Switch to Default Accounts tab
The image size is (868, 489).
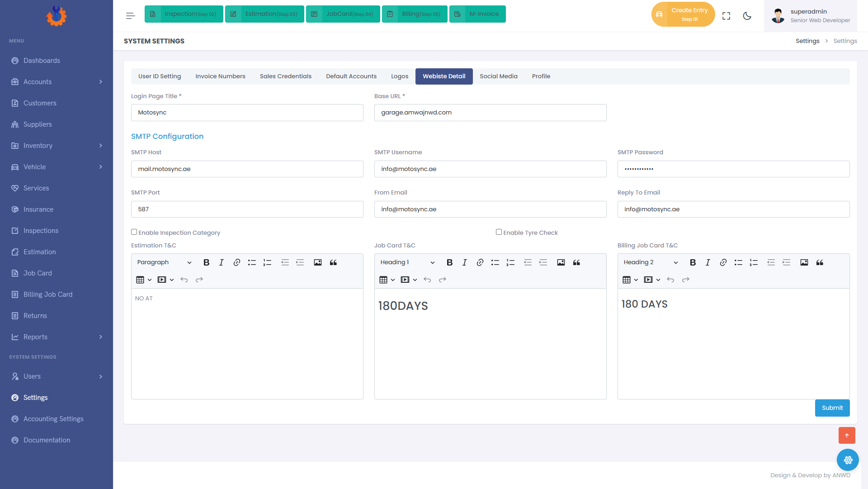pos(351,76)
